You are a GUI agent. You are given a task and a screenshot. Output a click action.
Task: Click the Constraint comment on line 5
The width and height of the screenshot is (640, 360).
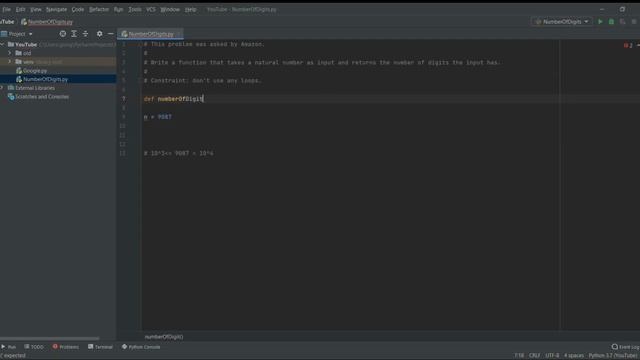[x=203, y=80]
